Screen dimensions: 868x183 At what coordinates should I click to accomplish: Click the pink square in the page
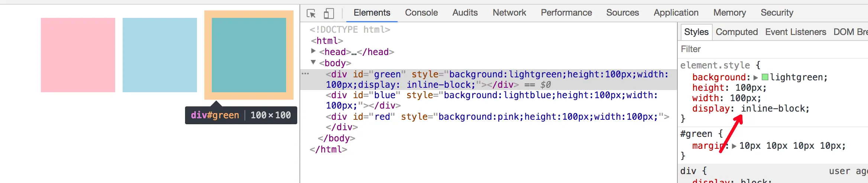click(78, 55)
